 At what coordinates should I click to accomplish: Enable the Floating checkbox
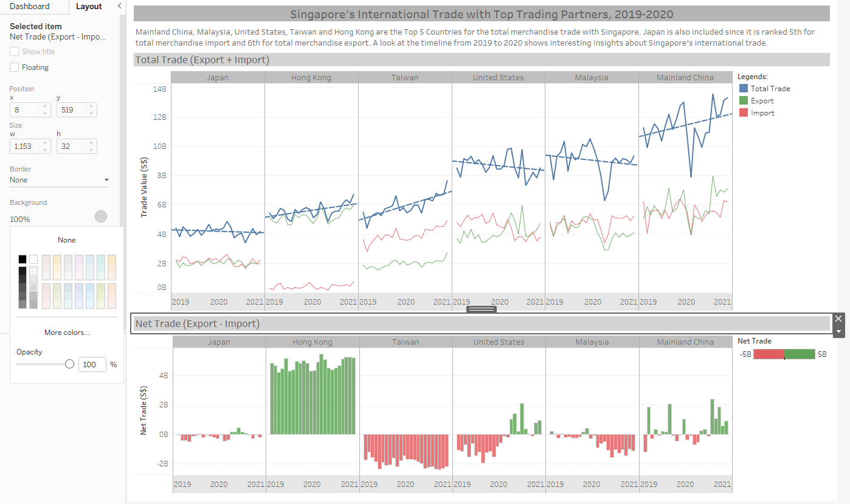click(15, 67)
